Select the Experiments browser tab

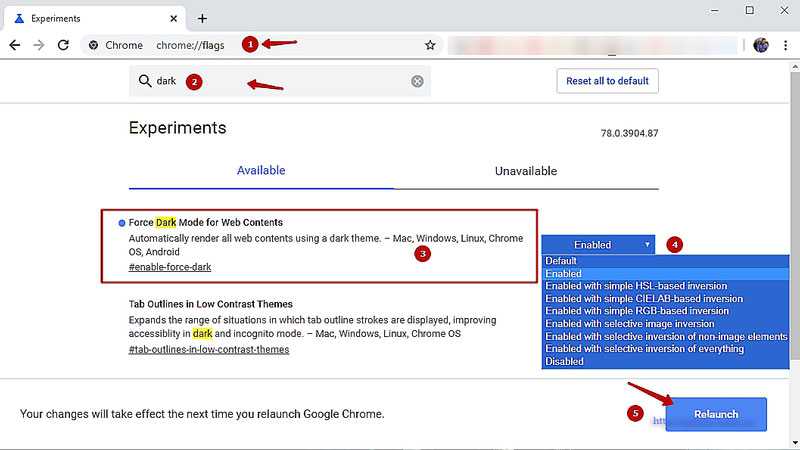(94, 18)
